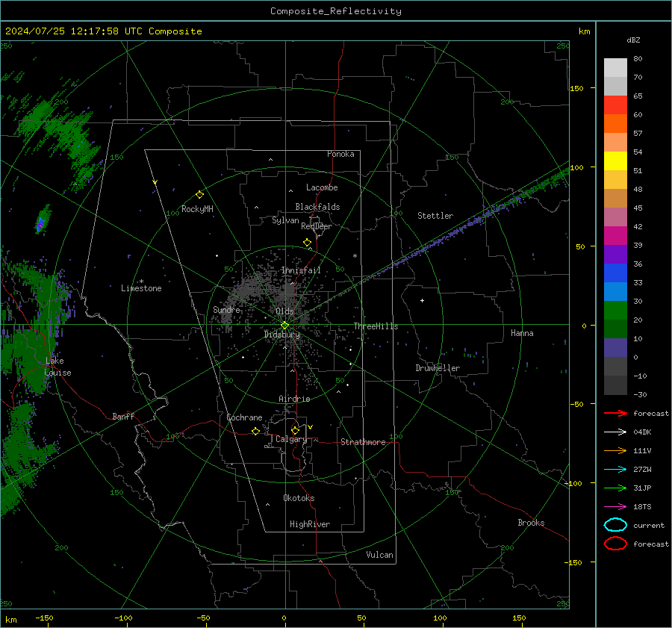Image resolution: width=672 pixels, height=628 pixels.
Task: Click the RockyMH label
Action: [197, 209]
